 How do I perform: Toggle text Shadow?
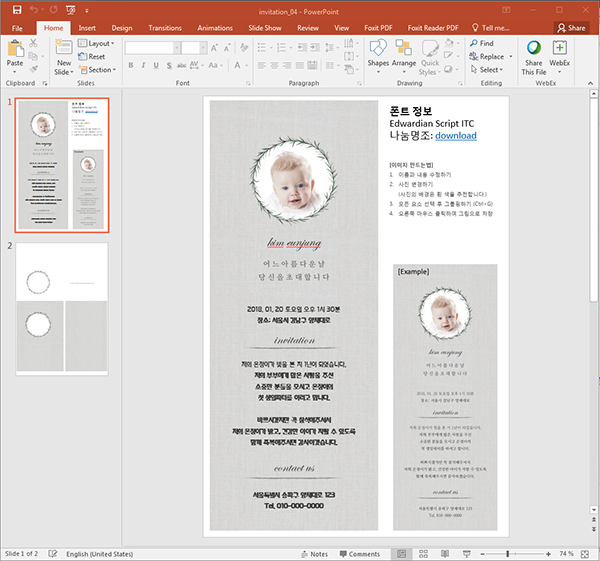click(x=169, y=65)
